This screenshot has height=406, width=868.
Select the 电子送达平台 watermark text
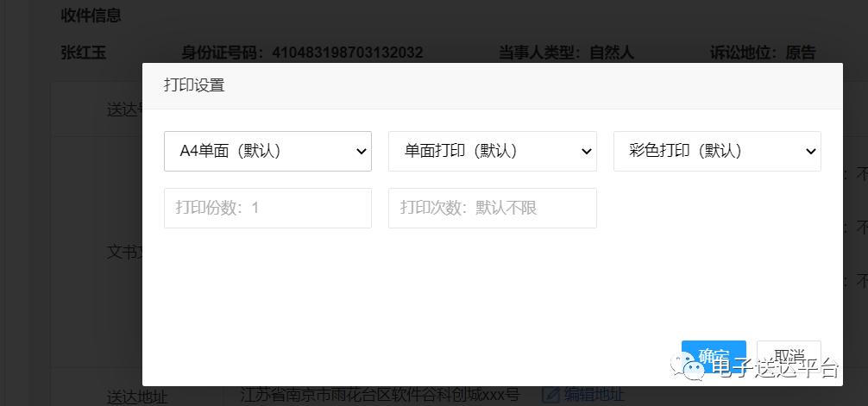click(776, 368)
